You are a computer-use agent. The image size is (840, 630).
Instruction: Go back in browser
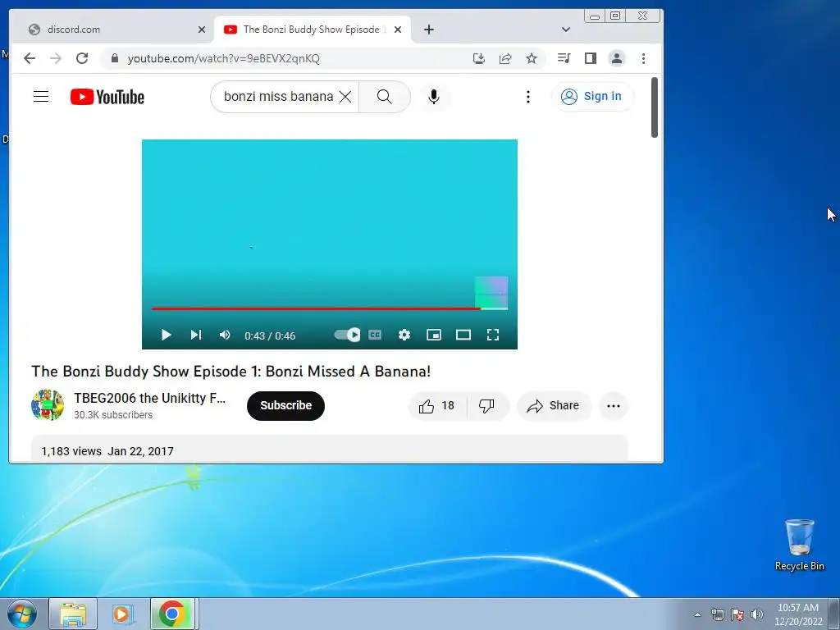pyautogui.click(x=30, y=58)
